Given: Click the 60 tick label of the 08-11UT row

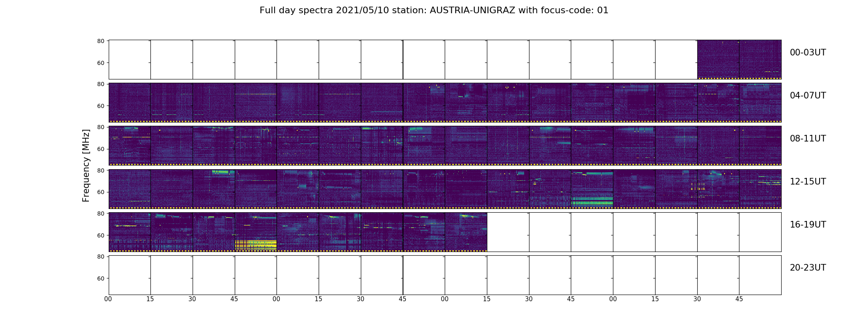Looking at the screenshot, I should point(100,149).
